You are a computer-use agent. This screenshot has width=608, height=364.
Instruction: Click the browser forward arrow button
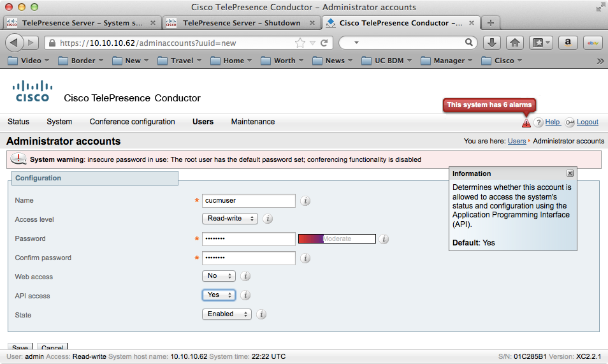click(x=31, y=43)
